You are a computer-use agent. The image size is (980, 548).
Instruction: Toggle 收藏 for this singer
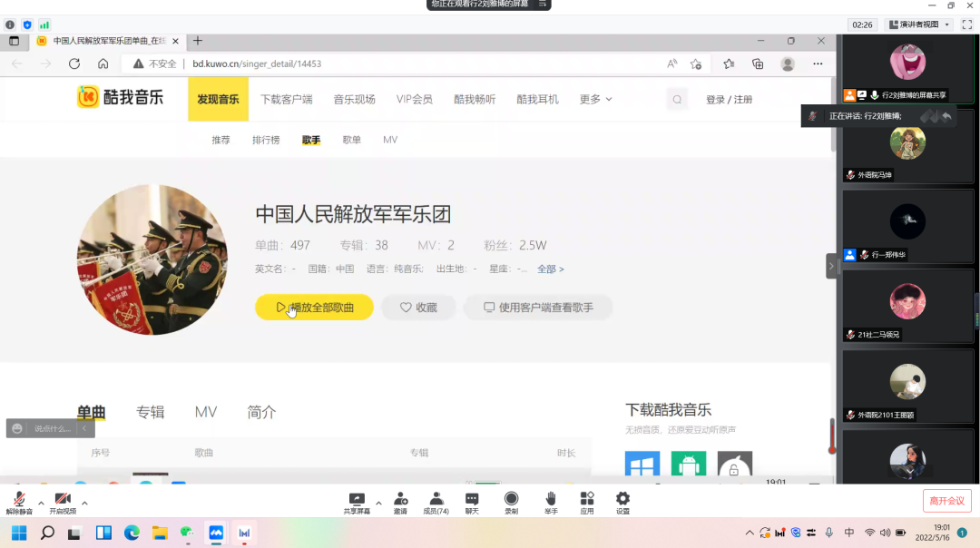[418, 308]
